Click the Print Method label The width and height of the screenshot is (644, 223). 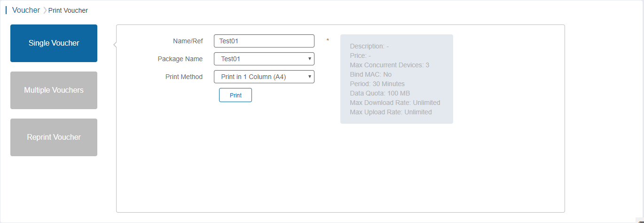pos(184,77)
